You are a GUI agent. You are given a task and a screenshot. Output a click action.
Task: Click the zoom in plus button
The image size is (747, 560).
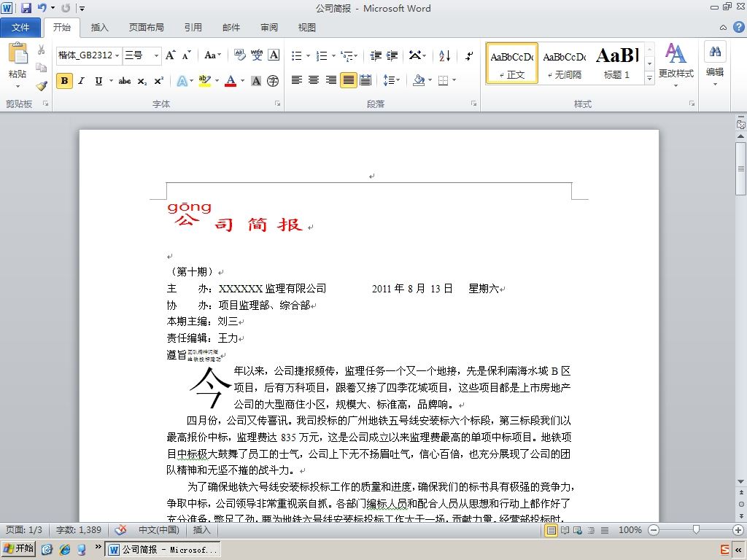point(738,530)
